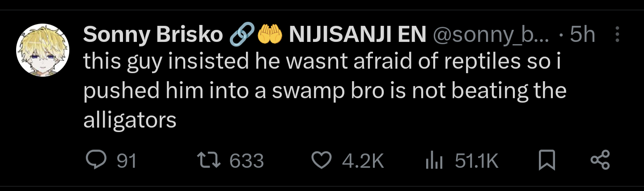
Task: Click the 51.1K views count
Action: (476, 161)
